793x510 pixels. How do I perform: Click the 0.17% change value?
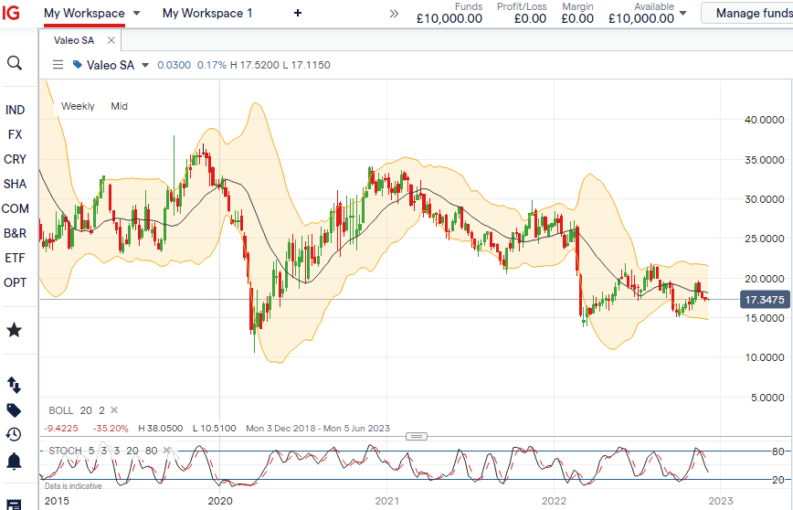pos(211,65)
